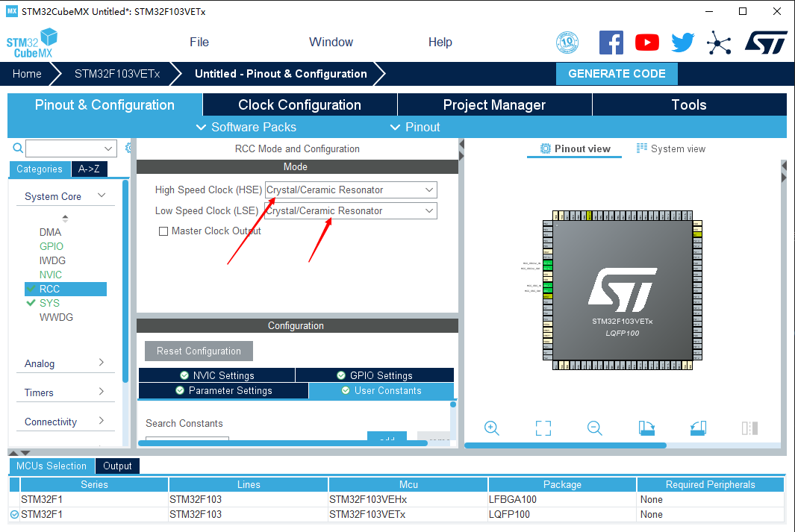Click the STM32F103VEHx cell in Mcu column

click(x=408, y=500)
